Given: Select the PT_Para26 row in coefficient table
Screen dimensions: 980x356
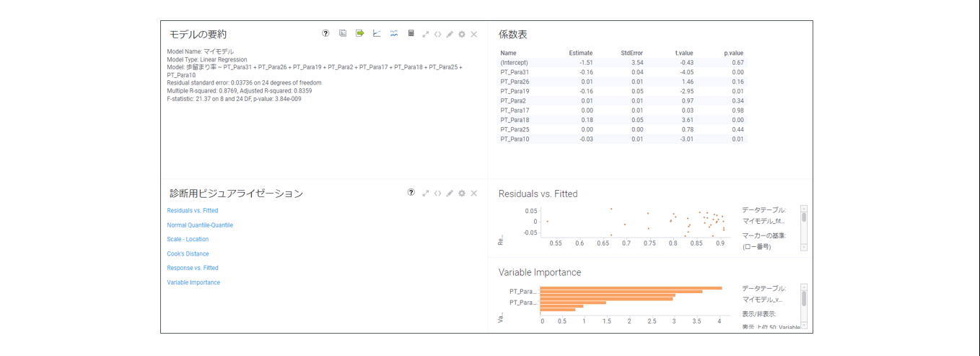Looking at the screenshot, I should click(x=622, y=82).
